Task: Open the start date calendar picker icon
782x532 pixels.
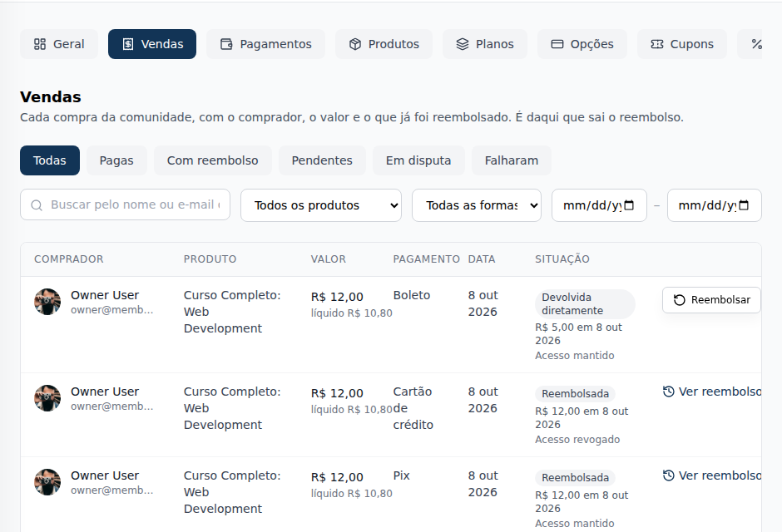Action: (x=629, y=205)
